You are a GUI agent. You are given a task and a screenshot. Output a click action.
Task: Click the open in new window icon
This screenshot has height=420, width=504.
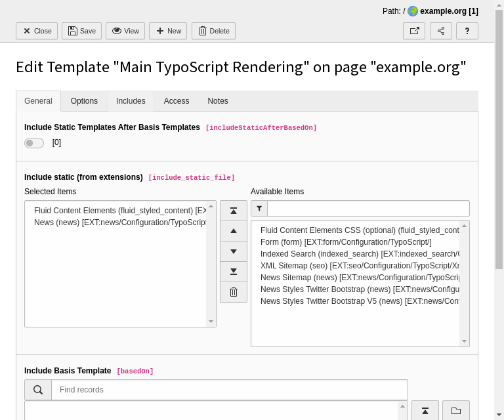click(414, 31)
